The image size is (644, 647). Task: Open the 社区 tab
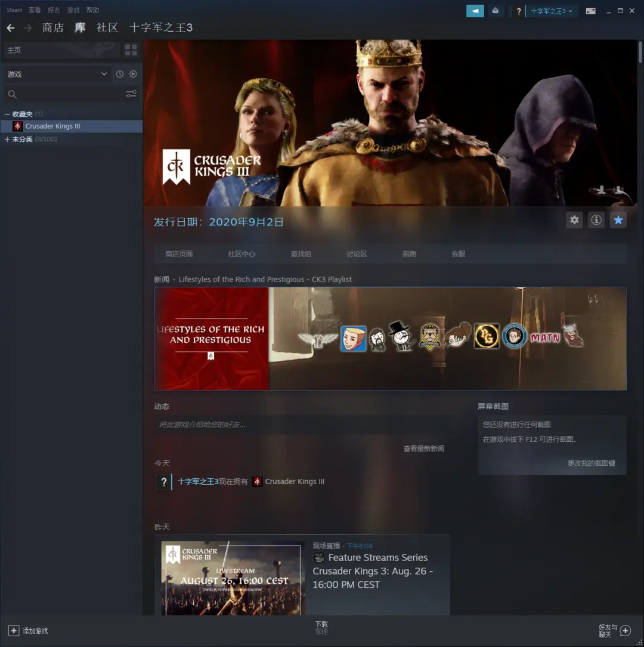[107, 27]
